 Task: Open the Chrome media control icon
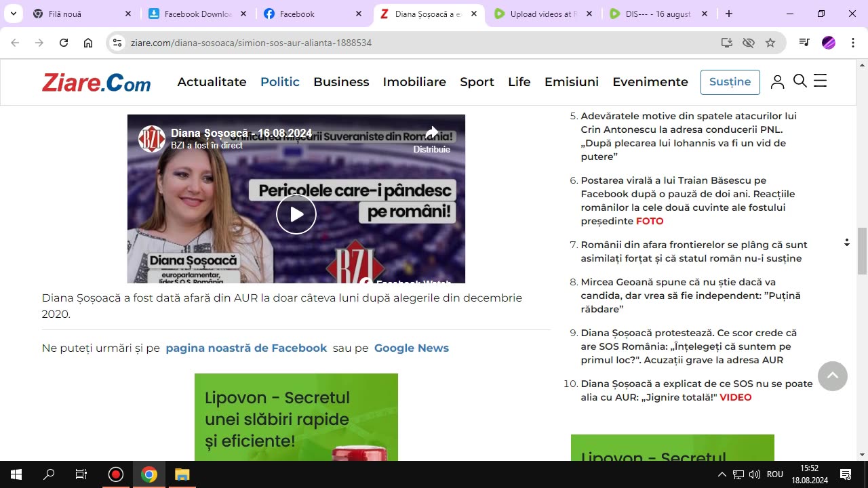804,43
